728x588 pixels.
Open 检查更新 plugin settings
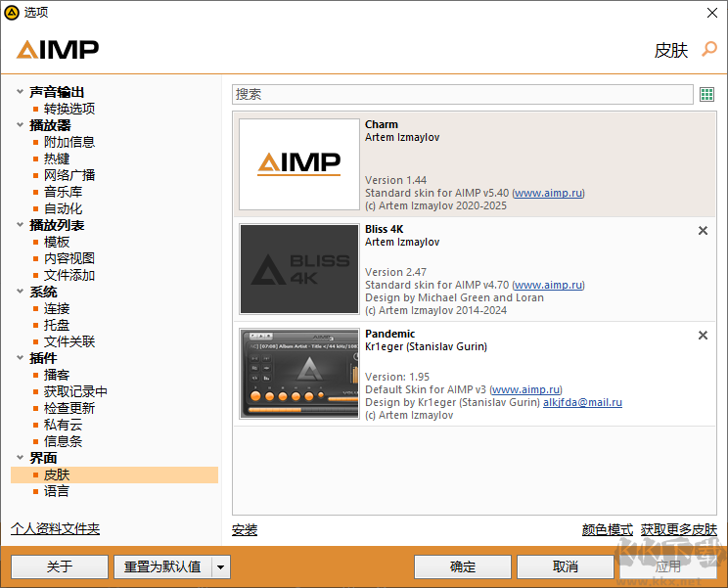click(69, 408)
